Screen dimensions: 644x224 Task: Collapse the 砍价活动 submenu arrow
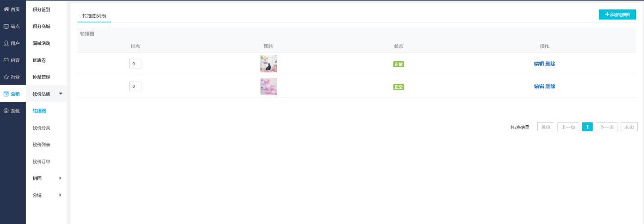[61, 94]
